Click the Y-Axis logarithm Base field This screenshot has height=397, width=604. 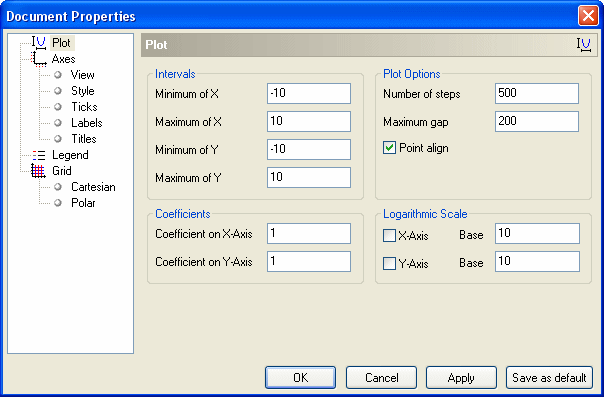[x=537, y=261]
